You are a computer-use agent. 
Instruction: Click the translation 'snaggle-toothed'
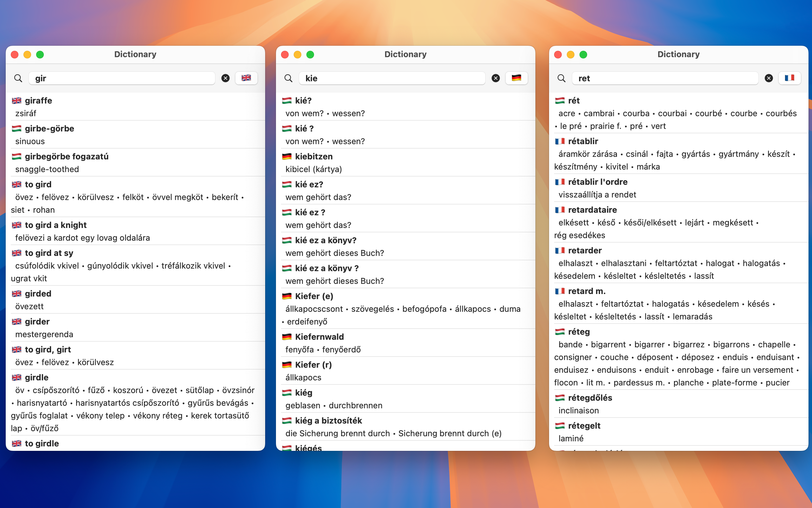(47, 169)
